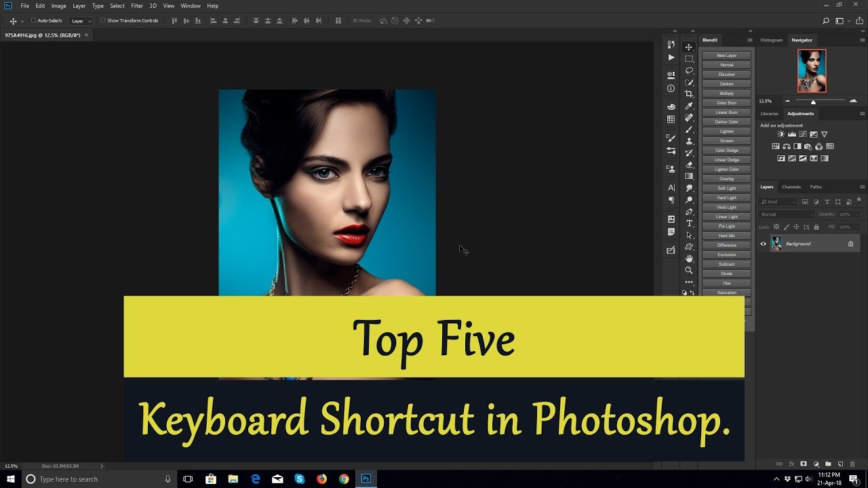The height and width of the screenshot is (488, 868).
Task: Select the Eraser tool
Action: (689, 165)
